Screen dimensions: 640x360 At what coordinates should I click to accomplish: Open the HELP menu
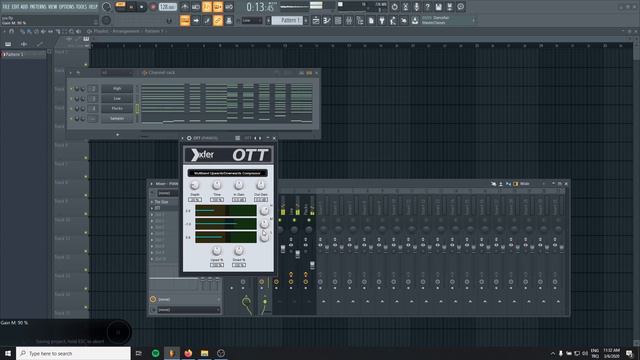point(93,7)
